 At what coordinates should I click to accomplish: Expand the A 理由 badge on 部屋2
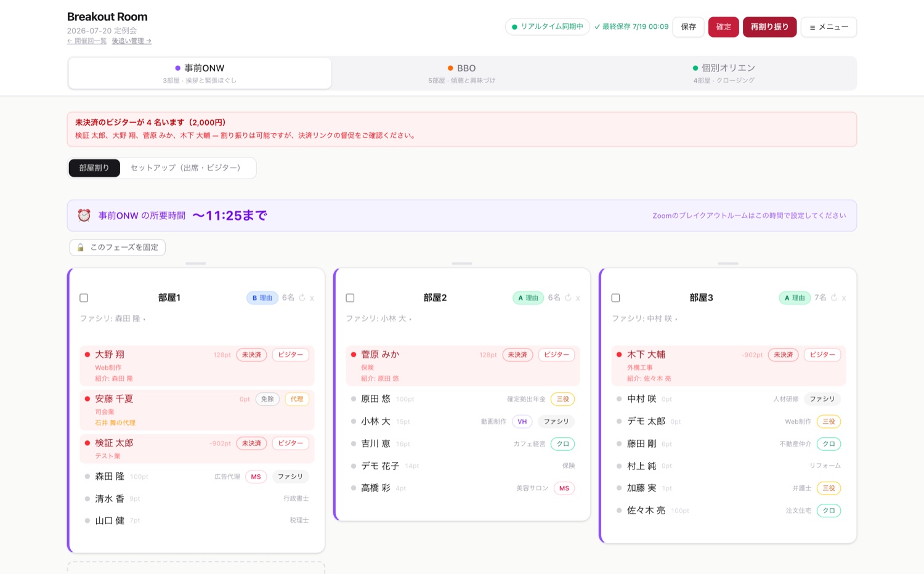[529, 297]
